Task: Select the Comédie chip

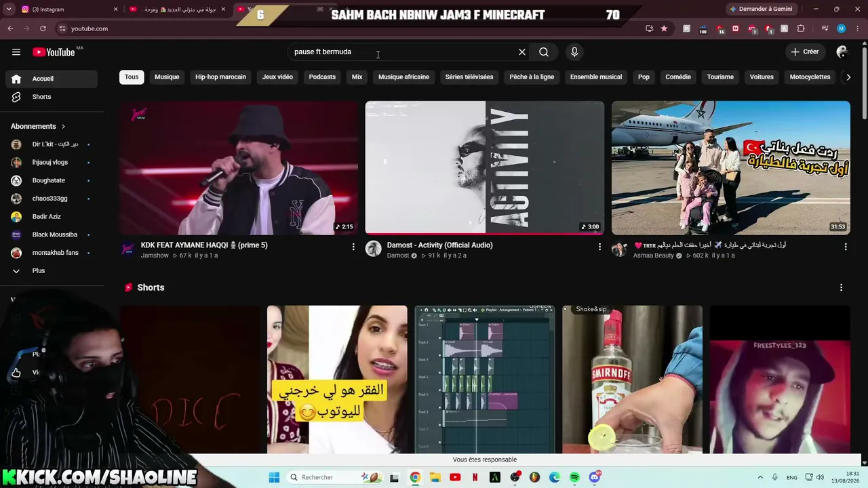Action: pos(678,77)
